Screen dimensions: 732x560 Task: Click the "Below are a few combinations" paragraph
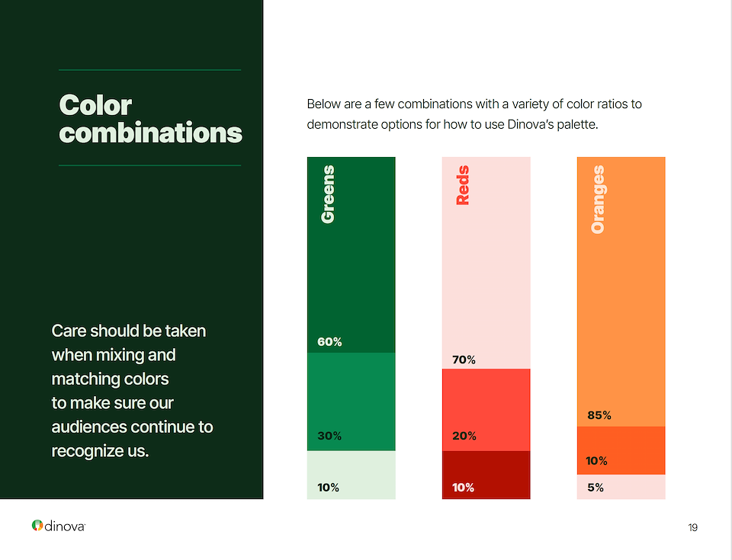(x=480, y=114)
